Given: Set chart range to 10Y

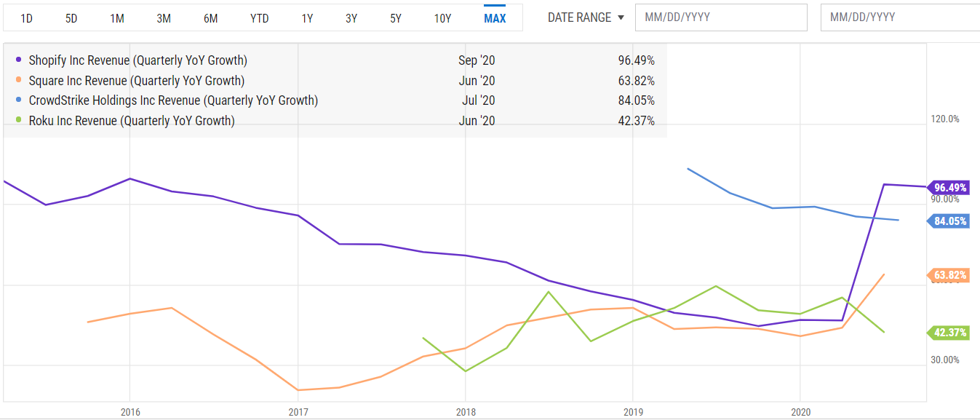Looking at the screenshot, I should point(442,18).
